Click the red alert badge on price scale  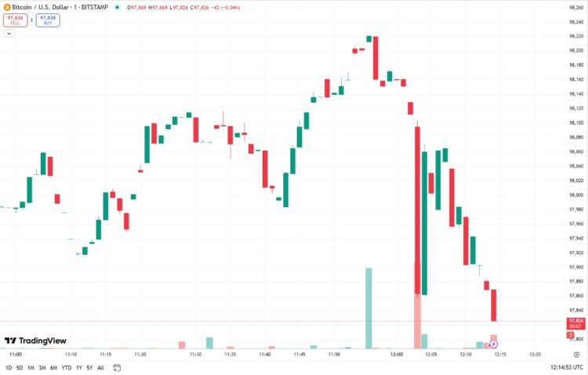pos(571,335)
